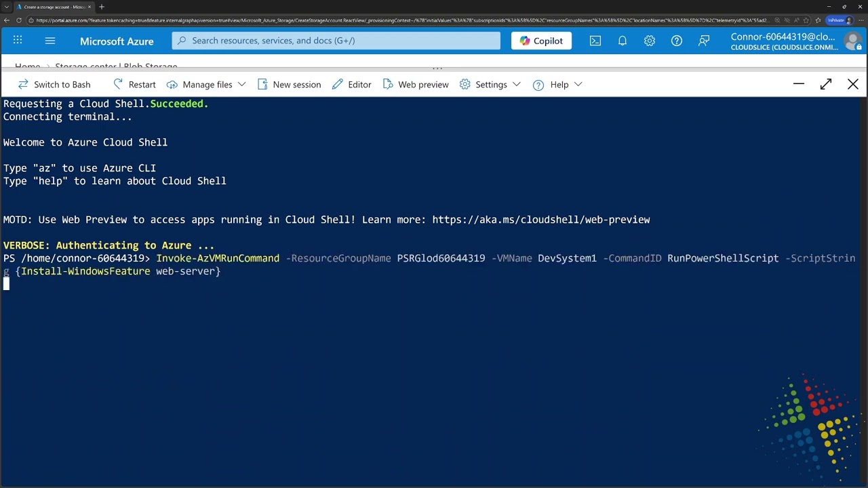Restart the Cloud Shell
Image resolution: width=868 pixels, height=488 pixels.
pyautogui.click(x=134, y=85)
